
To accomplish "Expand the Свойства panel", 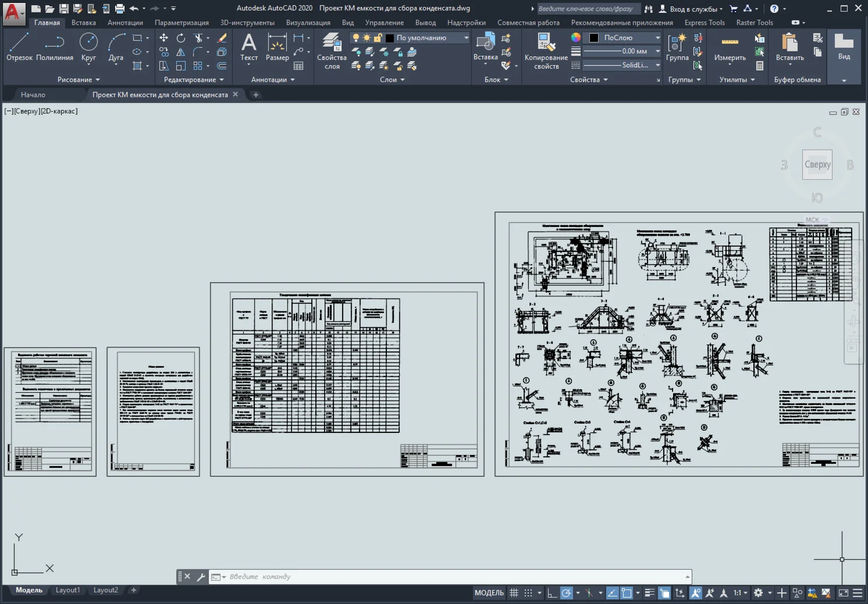I will [x=589, y=80].
